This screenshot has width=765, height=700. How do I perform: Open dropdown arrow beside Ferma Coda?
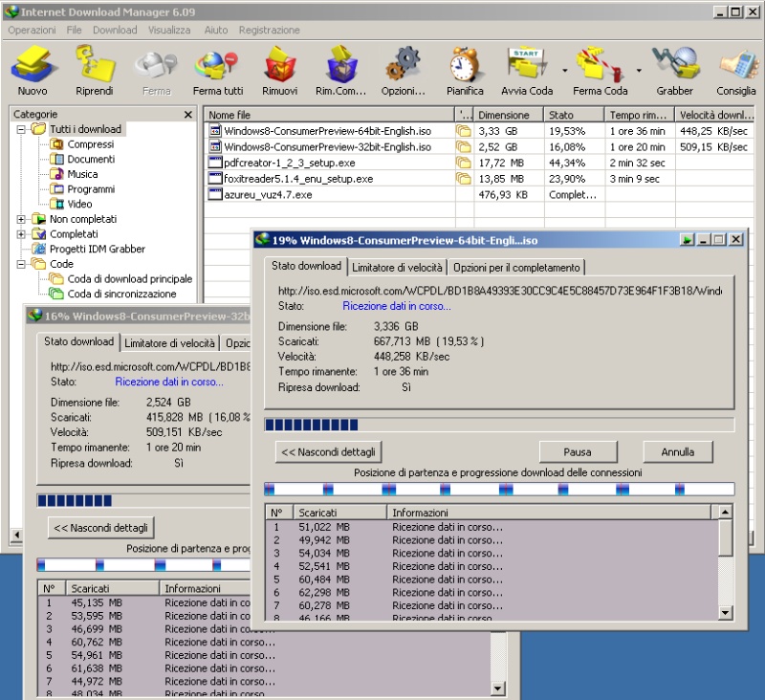pos(638,71)
